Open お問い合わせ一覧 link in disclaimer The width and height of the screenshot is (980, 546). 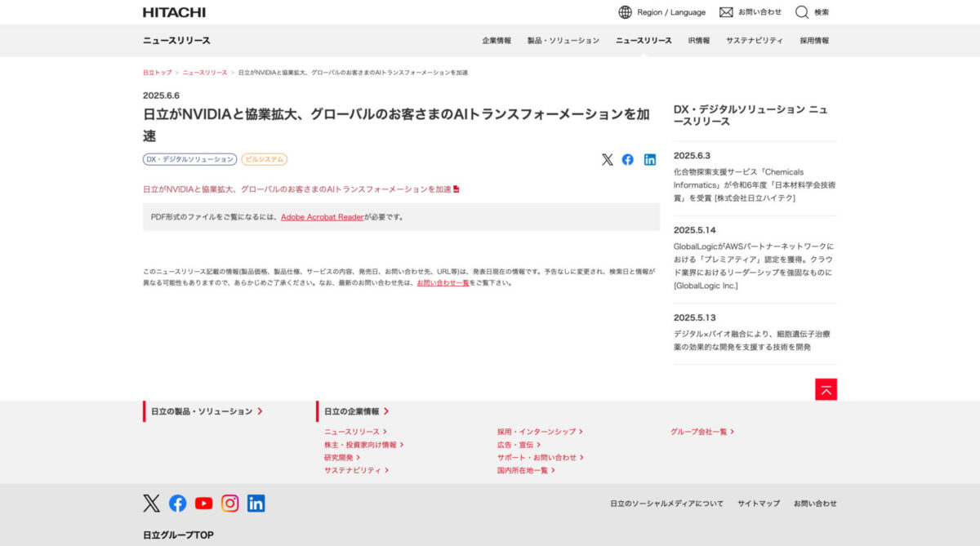pyautogui.click(x=443, y=283)
